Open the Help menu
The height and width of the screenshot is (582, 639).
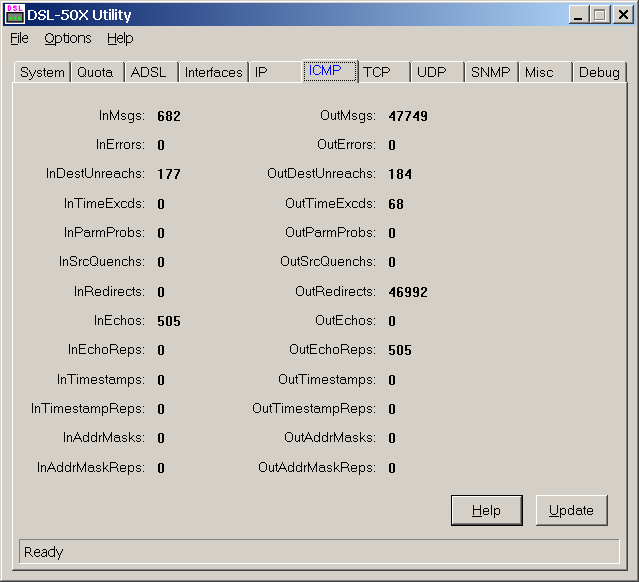pos(120,38)
